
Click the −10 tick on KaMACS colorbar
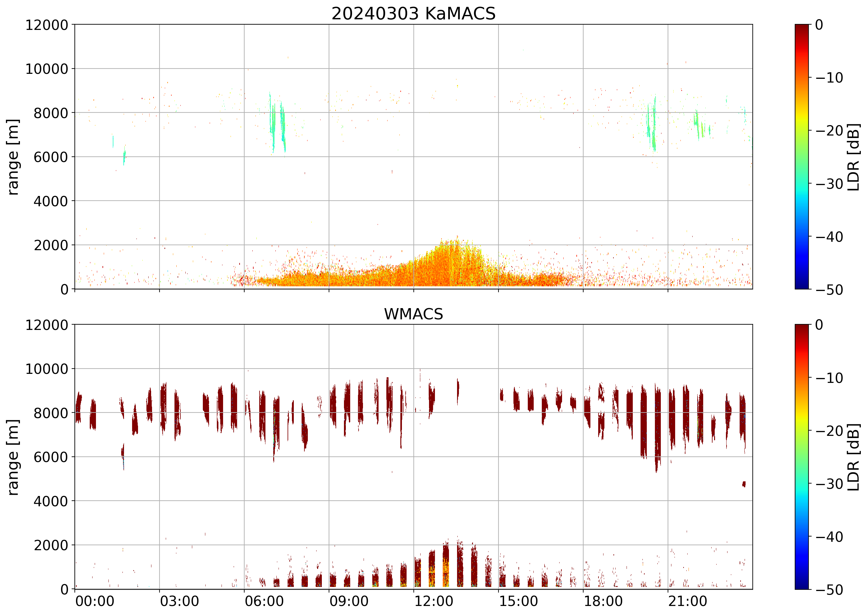click(829, 78)
